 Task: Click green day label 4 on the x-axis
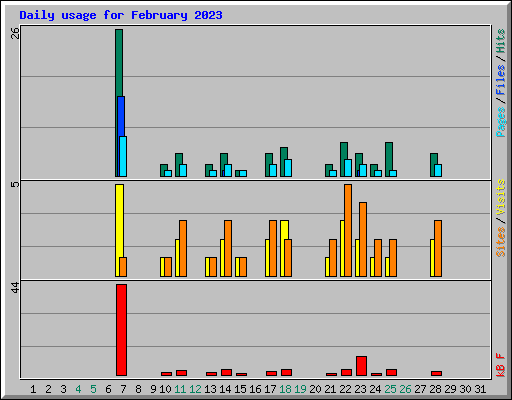78,389
